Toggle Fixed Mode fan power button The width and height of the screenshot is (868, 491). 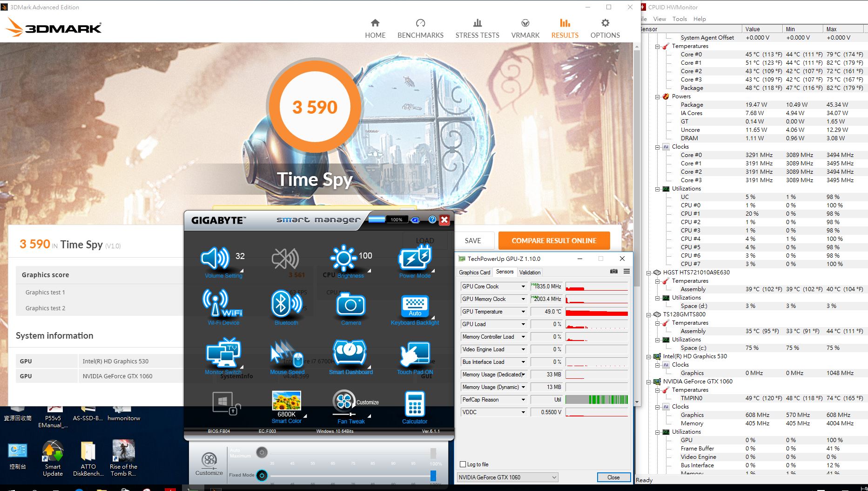pyautogui.click(x=262, y=475)
